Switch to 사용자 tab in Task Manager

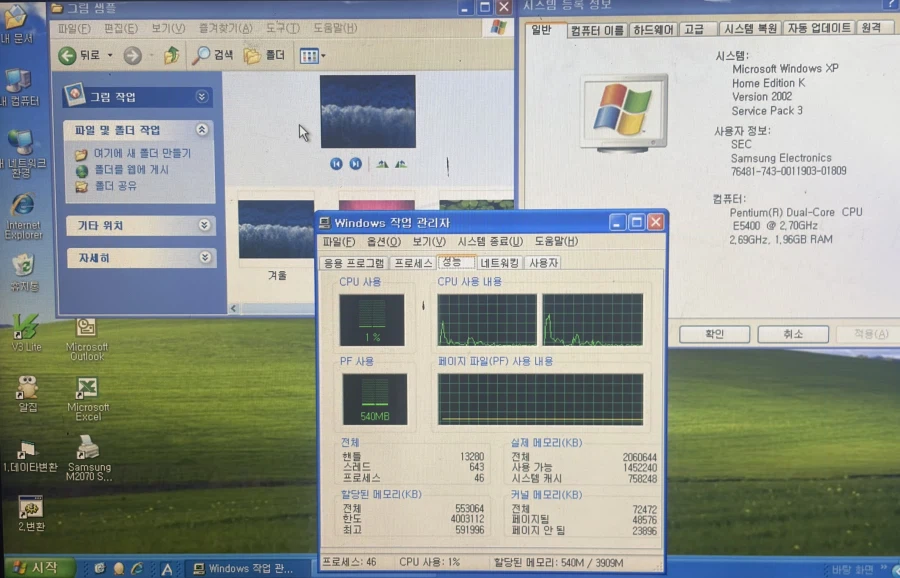pos(543,263)
